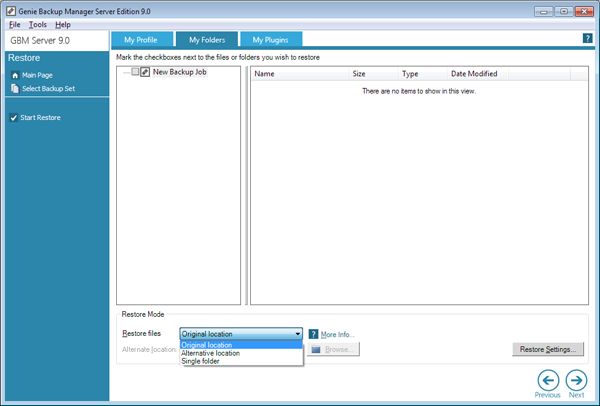Click the Next arrow circle icon
This screenshot has height=406, width=600.
(x=576, y=380)
